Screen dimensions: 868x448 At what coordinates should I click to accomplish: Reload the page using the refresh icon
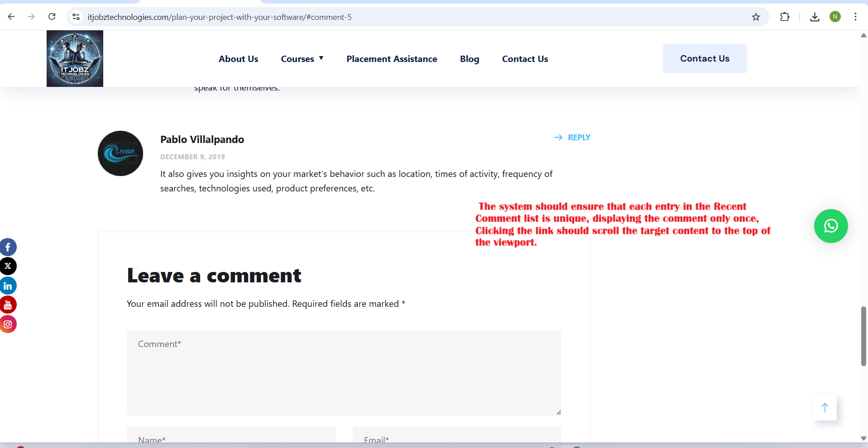pyautogui.click(x=52, y=17)
